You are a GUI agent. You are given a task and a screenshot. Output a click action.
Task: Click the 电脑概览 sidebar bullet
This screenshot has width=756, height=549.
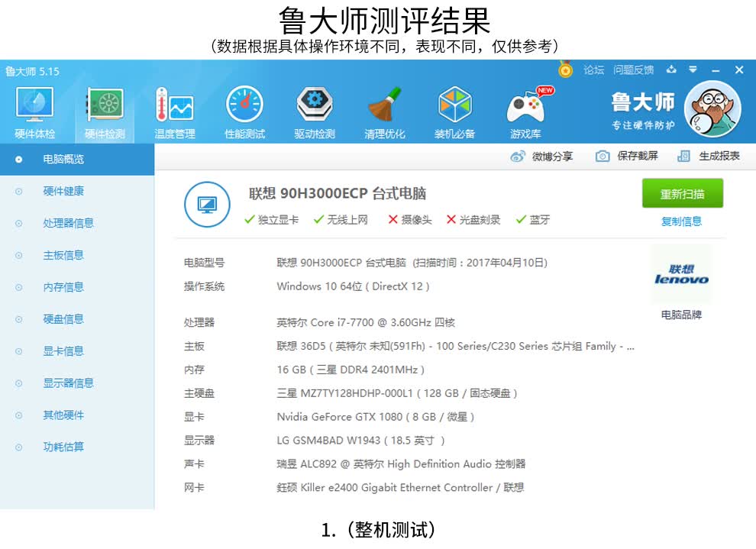point(18,159)
